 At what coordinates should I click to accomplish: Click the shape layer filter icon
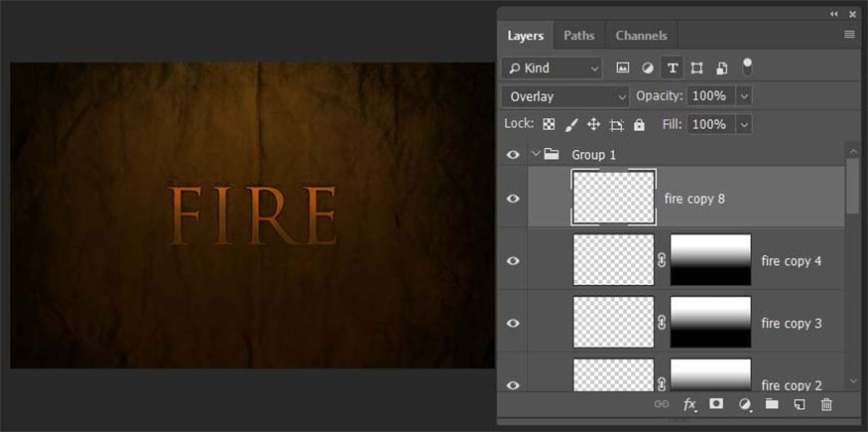[697, 69]
